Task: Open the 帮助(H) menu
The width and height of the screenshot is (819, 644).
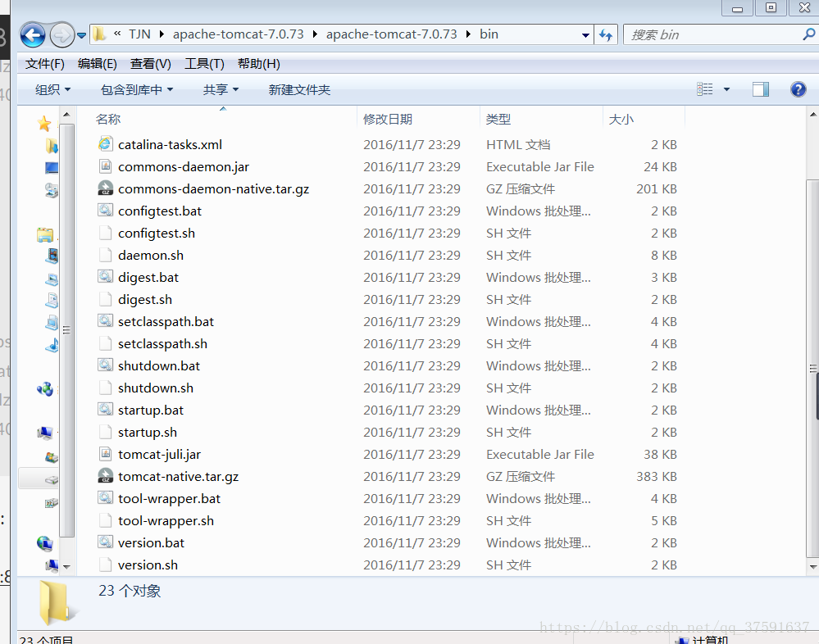Action: pos(258,64)
